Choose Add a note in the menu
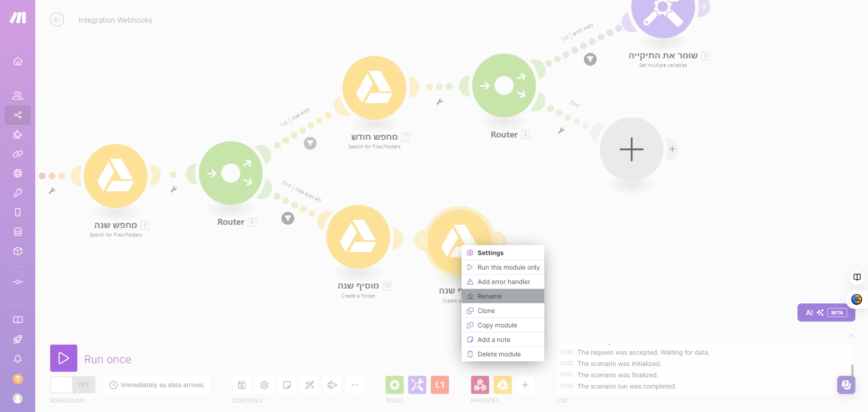This screenshot has height=412, width=868. click(x=503, y=340)
